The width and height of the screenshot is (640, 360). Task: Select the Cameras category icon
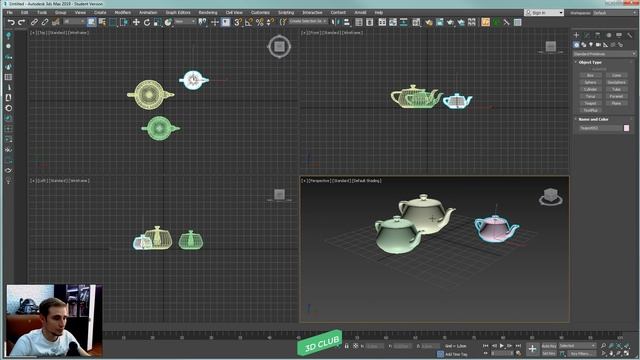point(598,45)
